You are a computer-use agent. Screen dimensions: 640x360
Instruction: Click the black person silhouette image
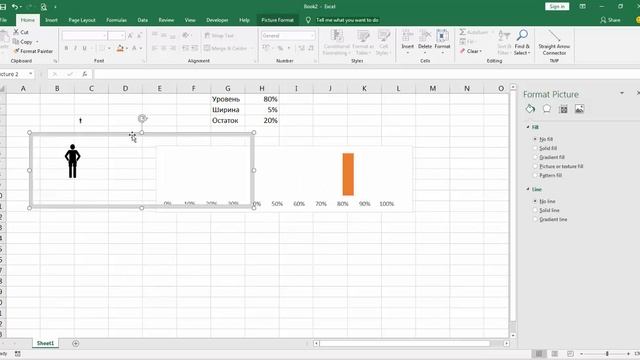[x=72, y=161]
